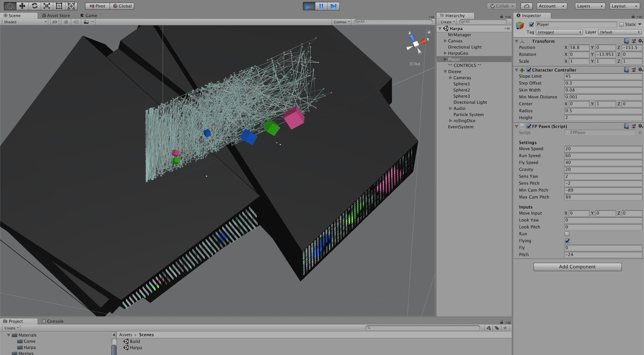The height and width of the screenshot is (355, 644).
Task: Toggle scene lighting icon
Action: 66,22
